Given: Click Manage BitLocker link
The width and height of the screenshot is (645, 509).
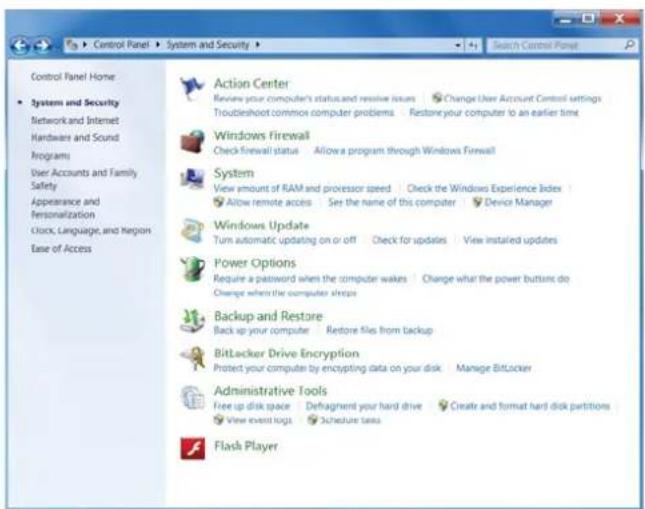Looking at the screenshot, I should pos(494,368).
